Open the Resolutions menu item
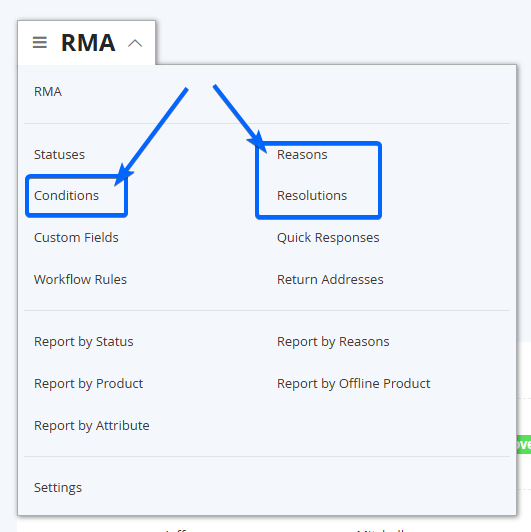531x532 pixels. click(x=312, y=196)
